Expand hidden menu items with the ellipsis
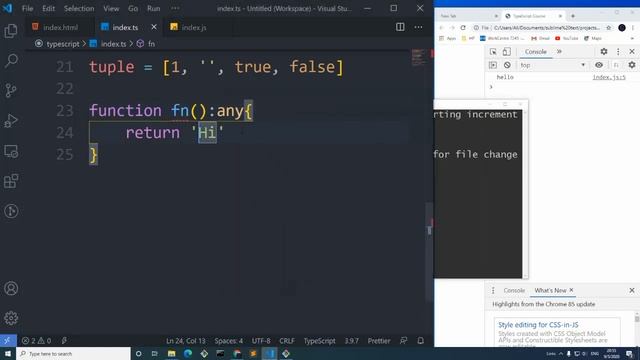This screenshot has height=360, width=640. click(175, 8)
